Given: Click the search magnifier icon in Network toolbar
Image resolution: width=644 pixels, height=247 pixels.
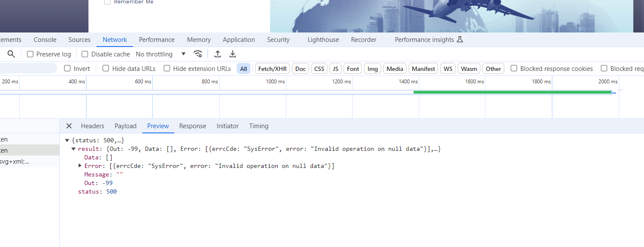Looking at the screenshot, I should [x=12, y=54].
